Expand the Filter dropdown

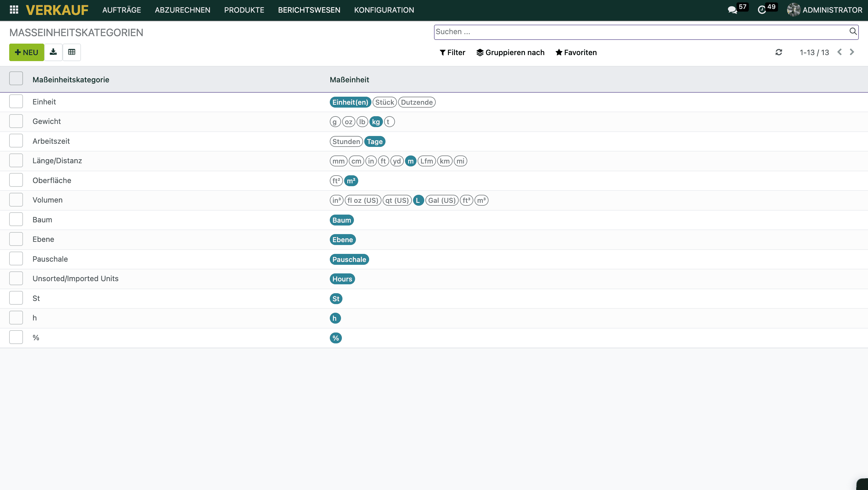(452, 52)
